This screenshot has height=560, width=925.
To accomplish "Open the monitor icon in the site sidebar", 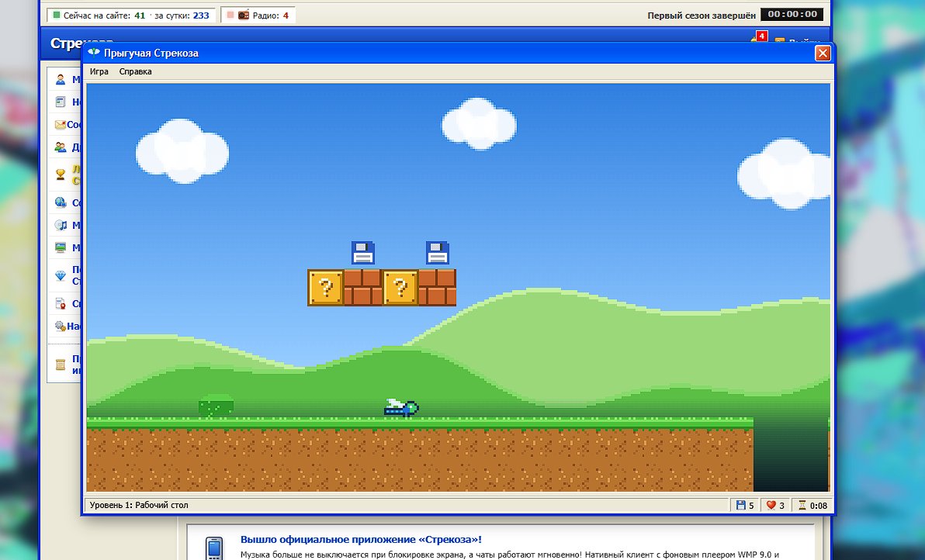I will point(61,247).
